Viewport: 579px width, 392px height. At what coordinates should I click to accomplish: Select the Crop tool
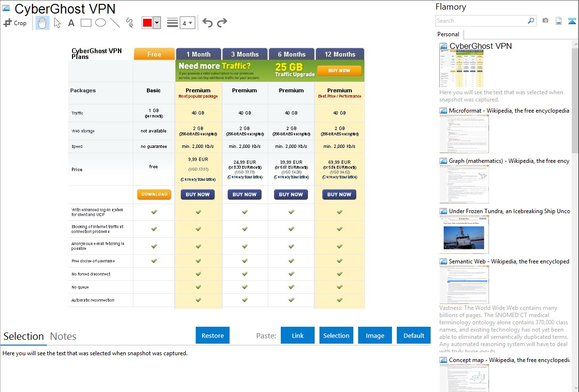[15, 23]
